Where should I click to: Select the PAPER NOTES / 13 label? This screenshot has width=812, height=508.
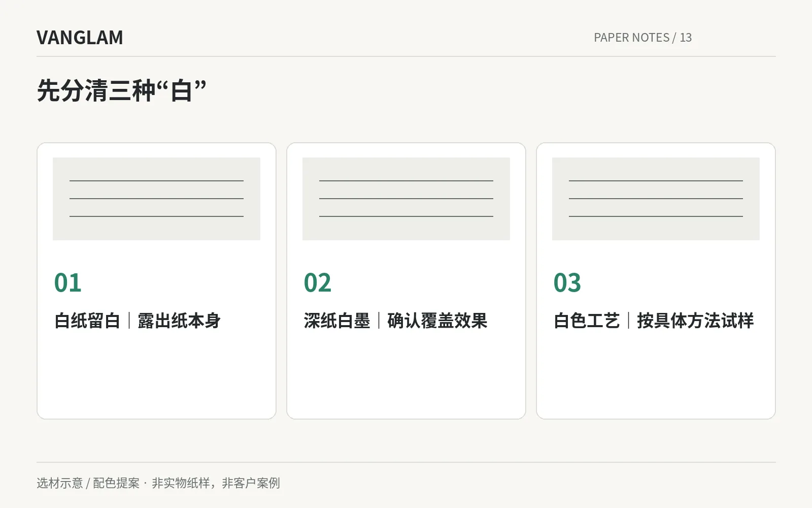(642, 38)
